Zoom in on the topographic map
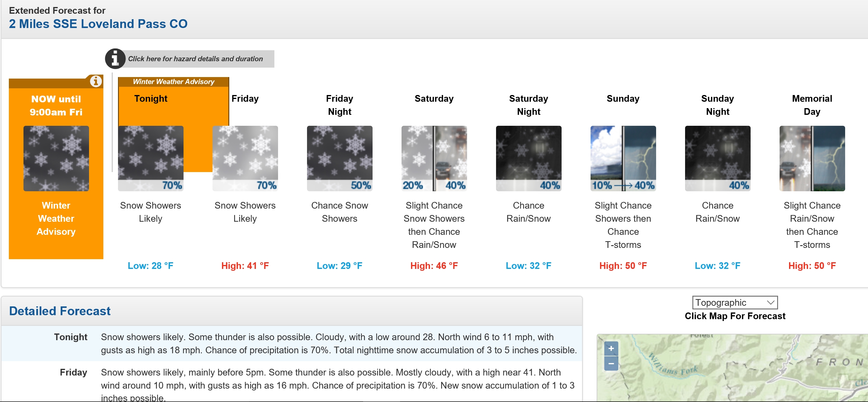Image resolution: width=868 pixels, height=402 pixels. (x=611, y=348)
